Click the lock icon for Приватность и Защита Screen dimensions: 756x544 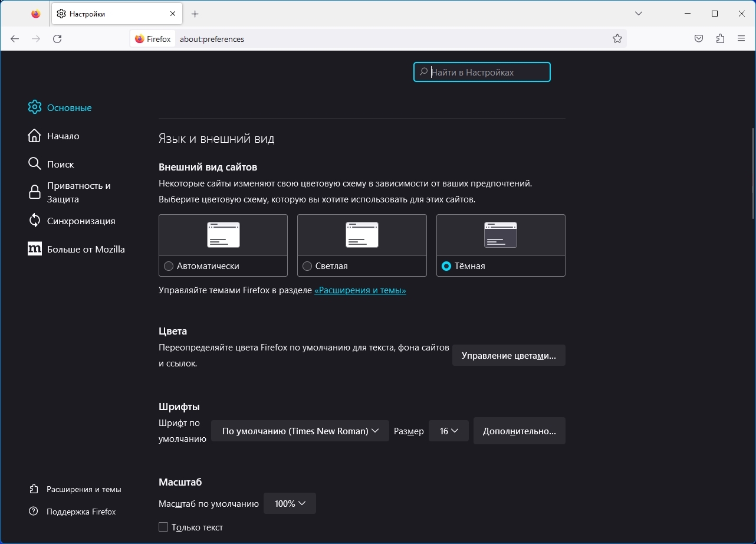coord(35,192)
